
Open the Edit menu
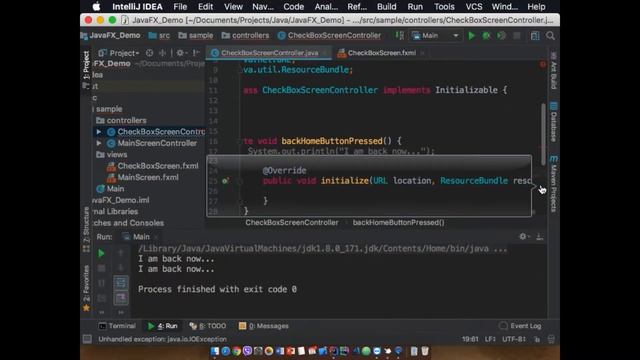(205, 7)
